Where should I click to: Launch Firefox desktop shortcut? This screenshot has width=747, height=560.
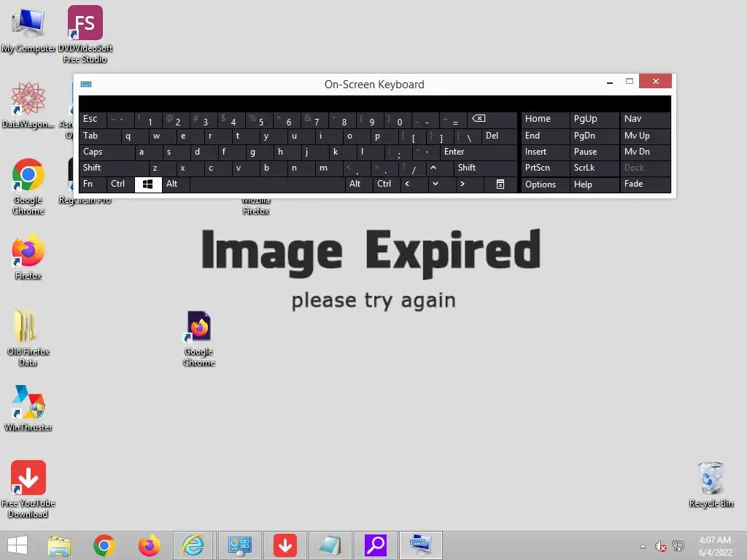pos(28,257)
